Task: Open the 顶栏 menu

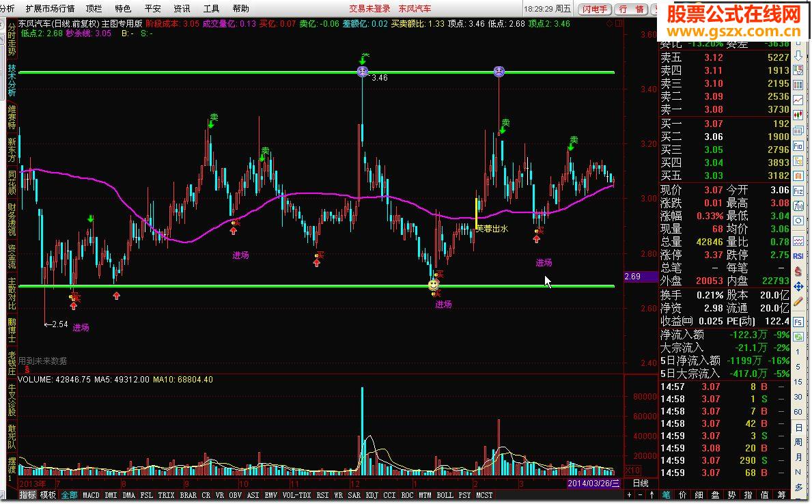Action: tap(94, 8)
